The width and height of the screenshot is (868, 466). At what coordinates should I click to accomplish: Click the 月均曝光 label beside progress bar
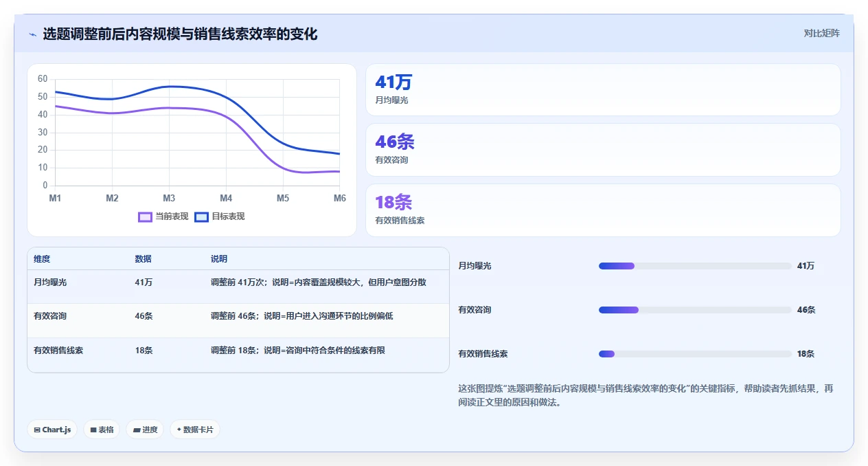[x=475, y=266]
